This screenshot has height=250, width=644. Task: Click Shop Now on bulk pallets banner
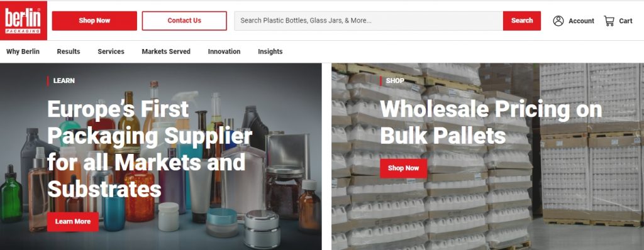tap(403, 168)
